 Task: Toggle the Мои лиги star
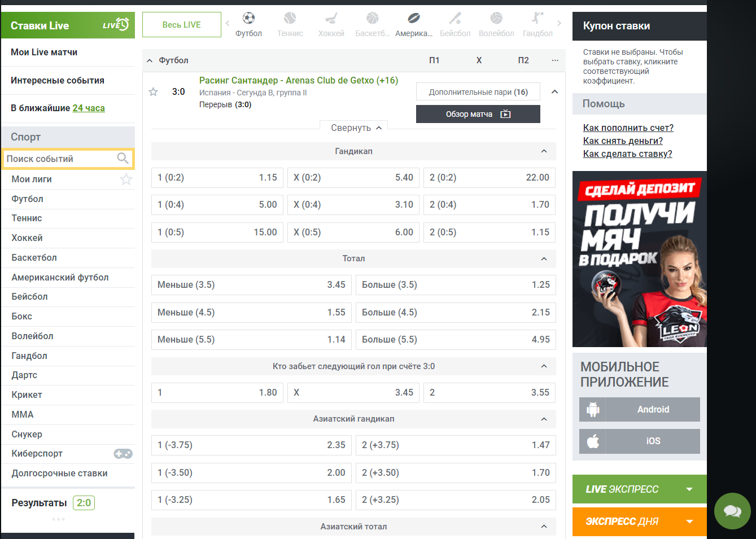tap(126, 179)
